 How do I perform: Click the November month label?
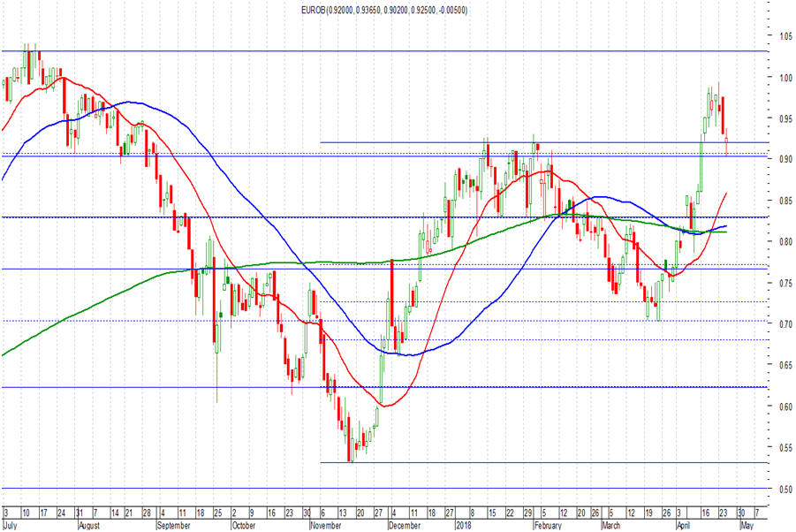coord(326,526)
